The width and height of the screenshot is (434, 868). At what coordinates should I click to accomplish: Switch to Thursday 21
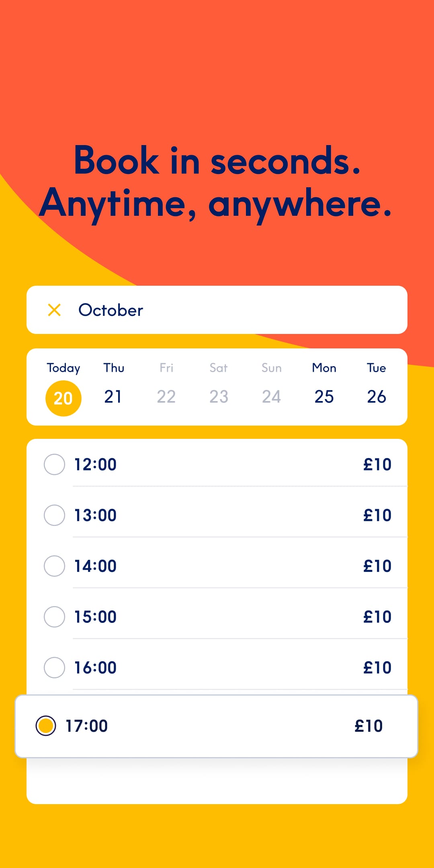pyautogui.click(x=113, y=396)
